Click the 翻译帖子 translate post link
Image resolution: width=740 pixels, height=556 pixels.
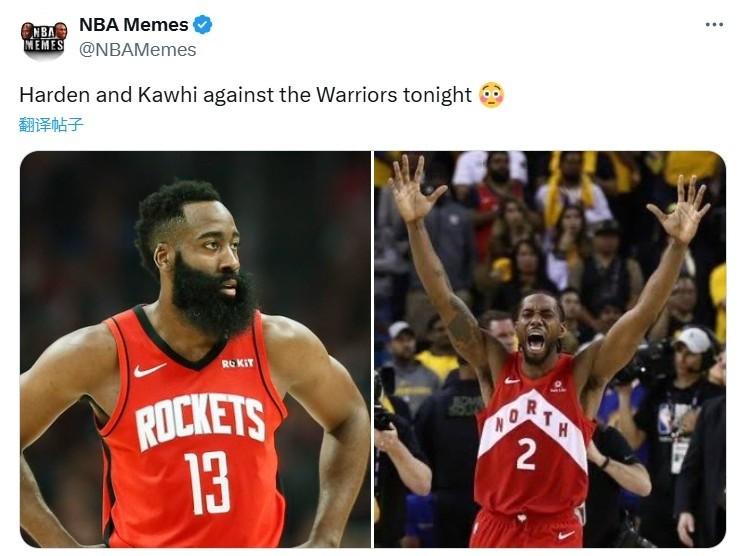(x=51, y=125)
